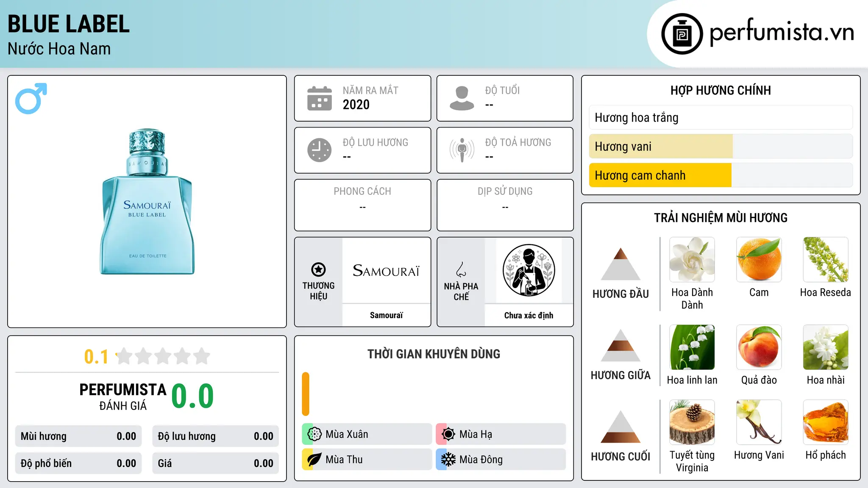The image size is (868, 488).
Task: Click the Hương giữa pyramid icon
Action: pyautogui.click(x=620, y=345)
